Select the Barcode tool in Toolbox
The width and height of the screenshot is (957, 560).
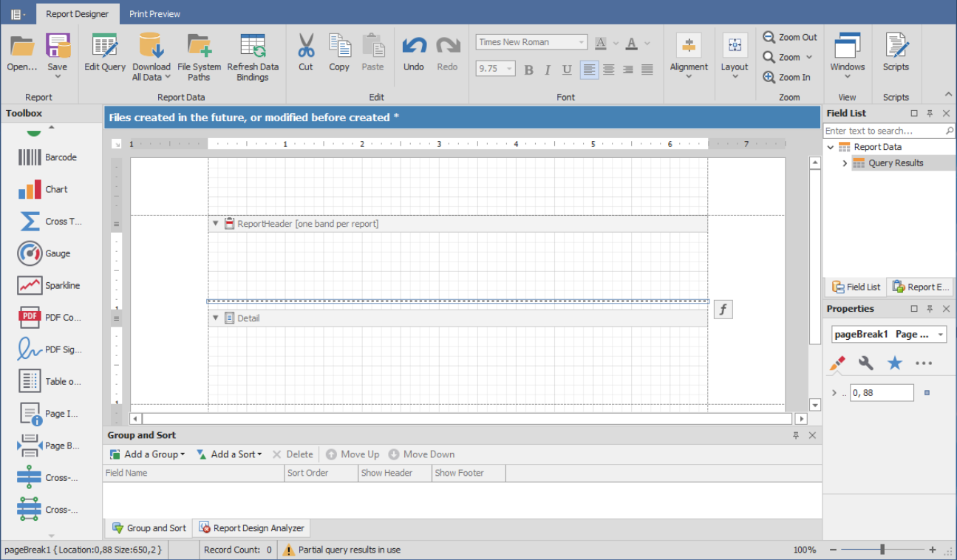pyautogui.click(x=30, y=157)
